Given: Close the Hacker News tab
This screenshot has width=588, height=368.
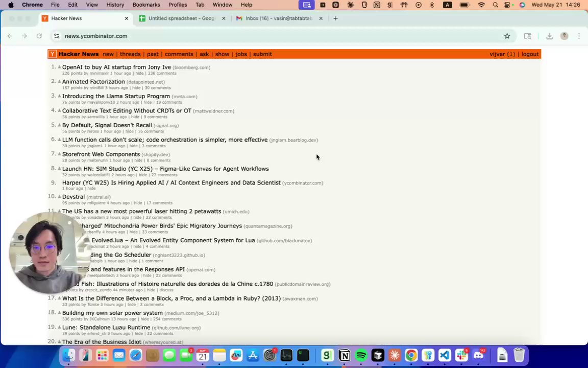Looking at the screenshot, I should point(127,18).
